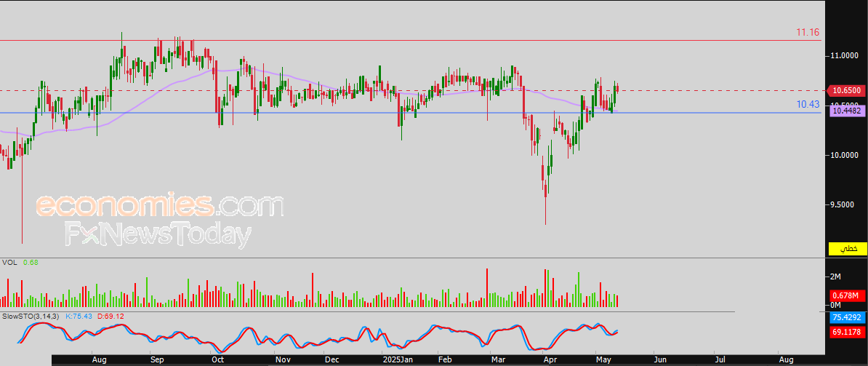Screen dimensions: 868x366
Task: Click the VOL indicator label
Action: pos(9,263)
